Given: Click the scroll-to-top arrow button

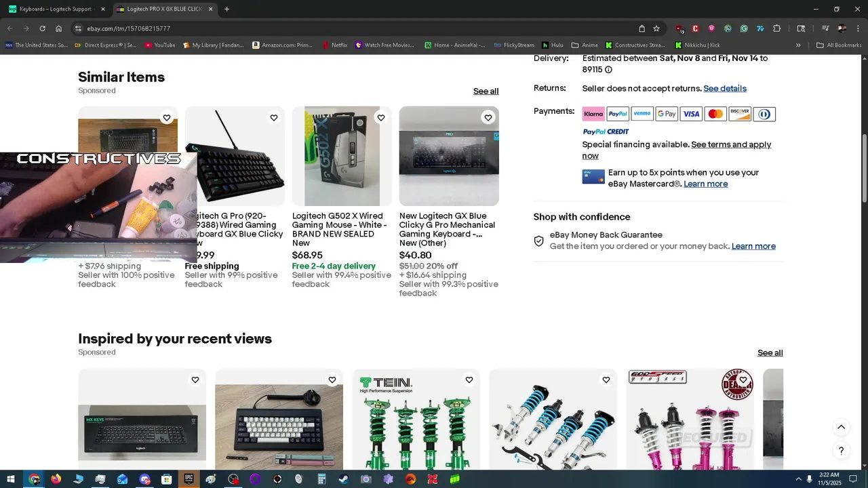Looking at the screenshot, I should (841, 427).
